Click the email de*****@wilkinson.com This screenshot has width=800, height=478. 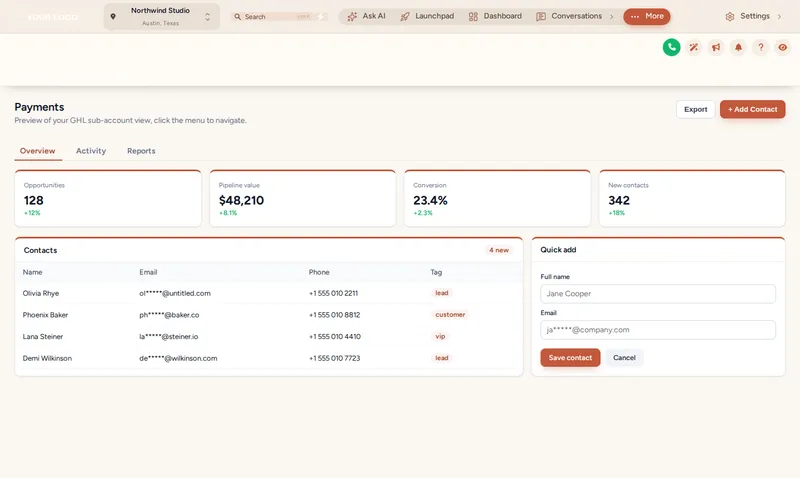[x=179, y=358]
